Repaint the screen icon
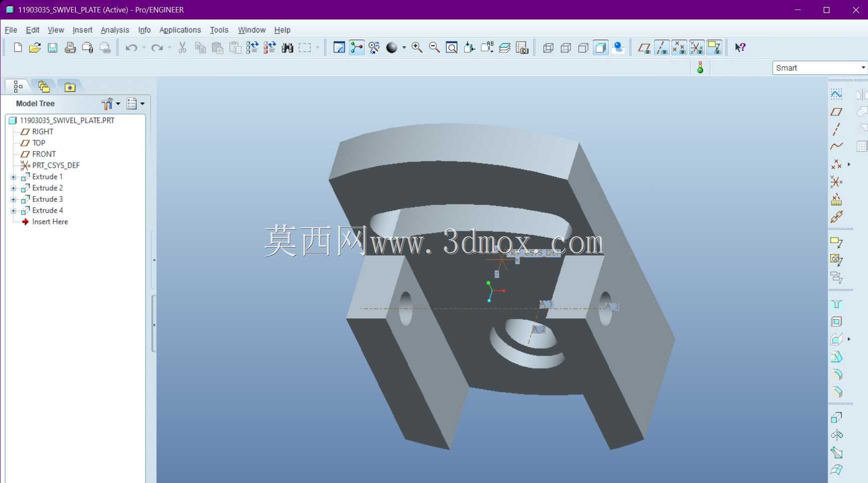This screenshot has width=868, height=483. coord(339,48)
